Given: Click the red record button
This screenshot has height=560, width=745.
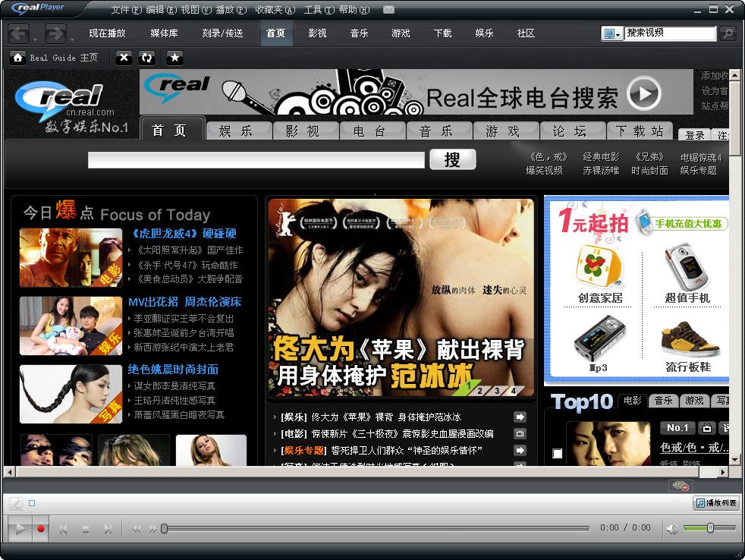Looking at the screenshot, I should point(41,528).
